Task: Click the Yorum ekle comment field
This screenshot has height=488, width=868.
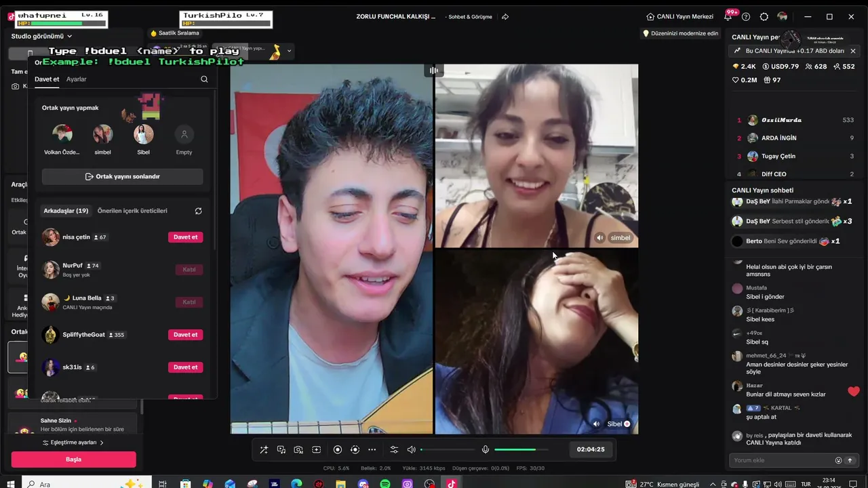Action: click(x=783, y=460)
